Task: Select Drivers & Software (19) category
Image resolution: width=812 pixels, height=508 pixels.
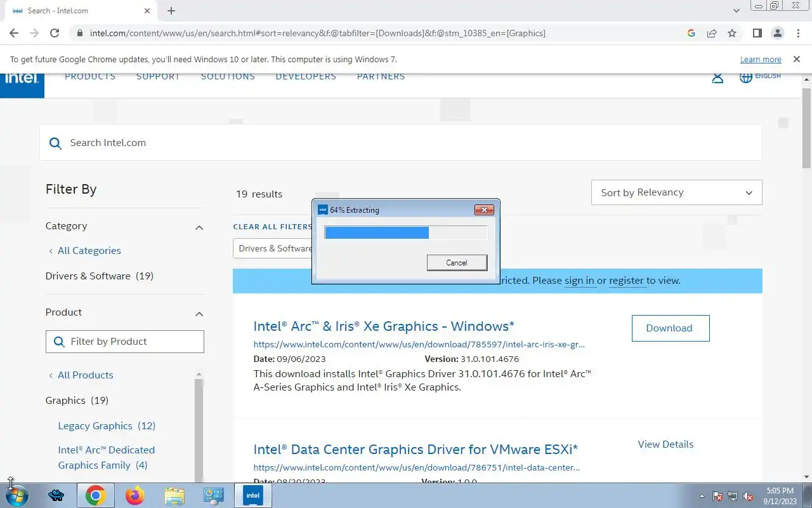Action: 100,276
